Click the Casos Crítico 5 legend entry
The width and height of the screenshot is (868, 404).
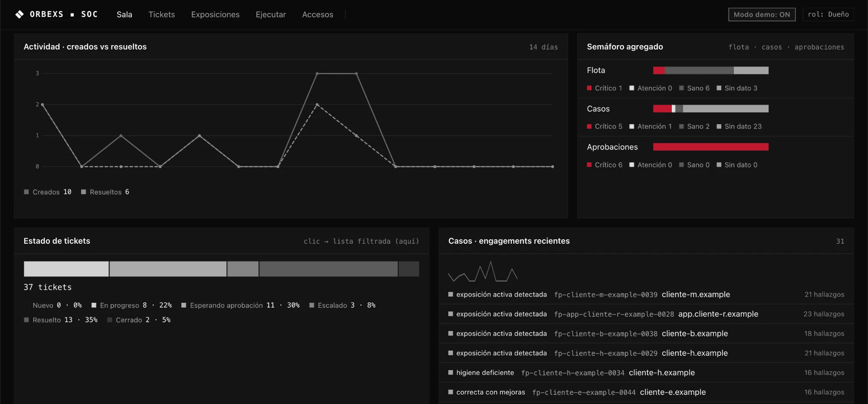[605, 126]
